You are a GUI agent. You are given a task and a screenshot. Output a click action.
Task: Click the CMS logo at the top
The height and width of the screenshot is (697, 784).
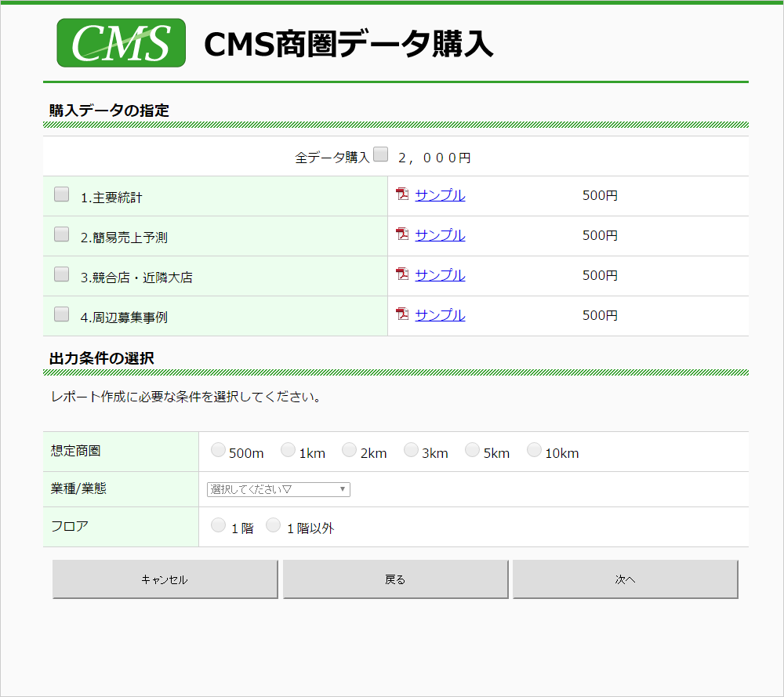pyautogui.click(x=121, y=43)
